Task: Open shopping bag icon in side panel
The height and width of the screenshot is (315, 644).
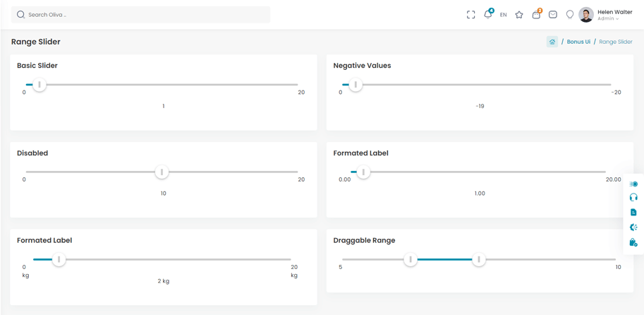Action: (633, 242)
